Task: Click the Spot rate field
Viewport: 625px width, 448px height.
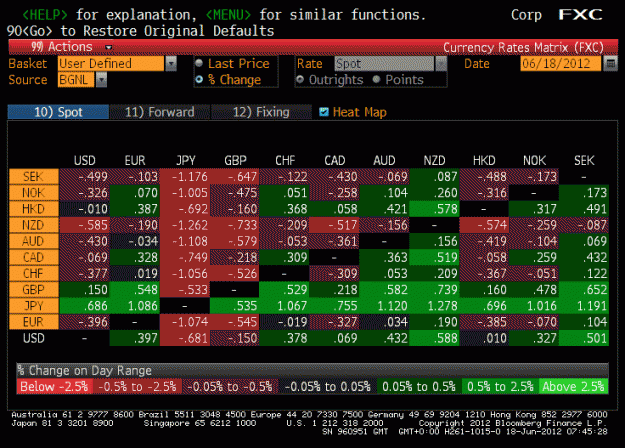Action: coord(384,63)
